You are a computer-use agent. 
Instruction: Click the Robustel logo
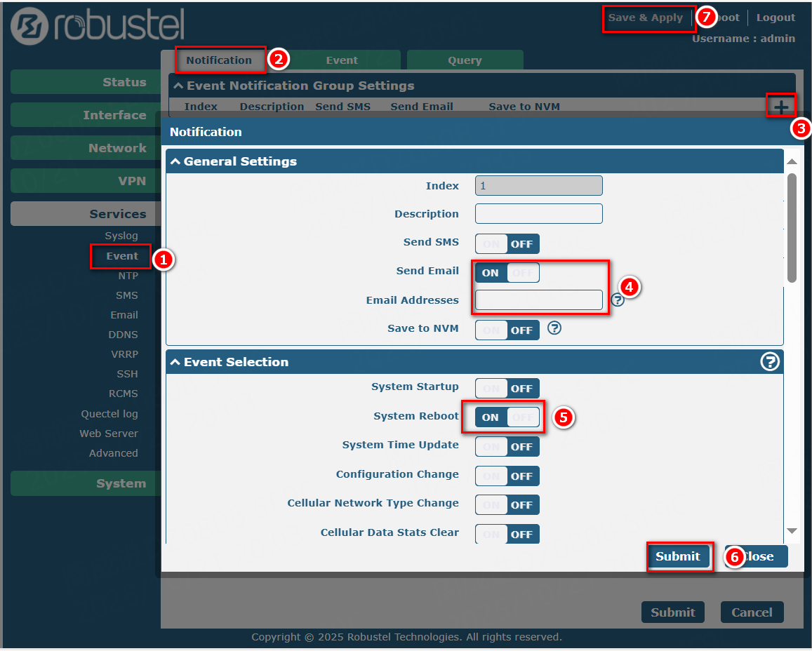click(98, 26)
